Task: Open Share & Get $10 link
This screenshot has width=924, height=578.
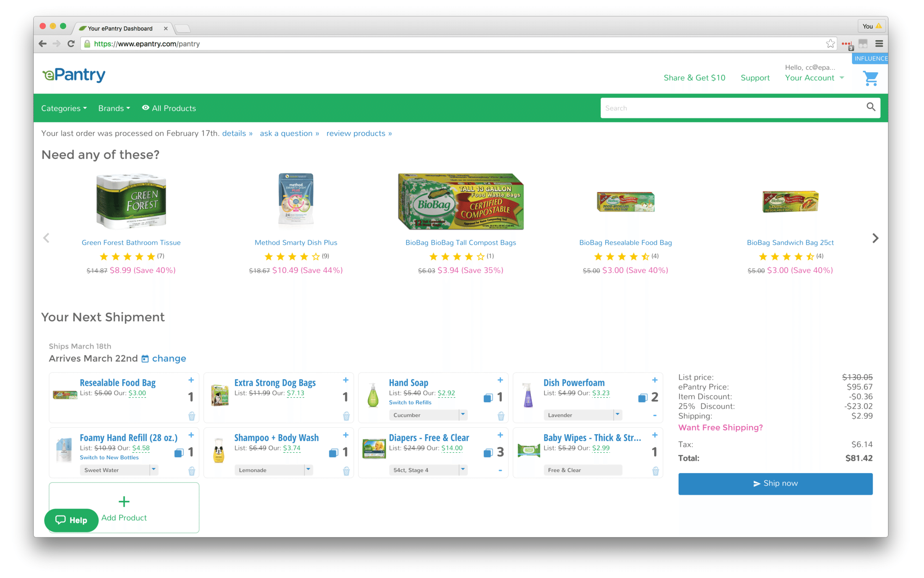Action: [694, 78]
